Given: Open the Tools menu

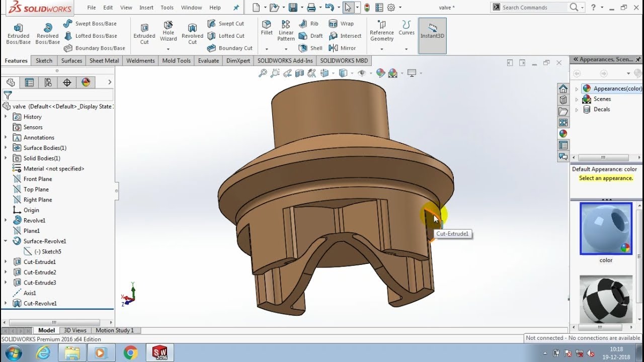Looking at the screenshot, I should point(167,8).
